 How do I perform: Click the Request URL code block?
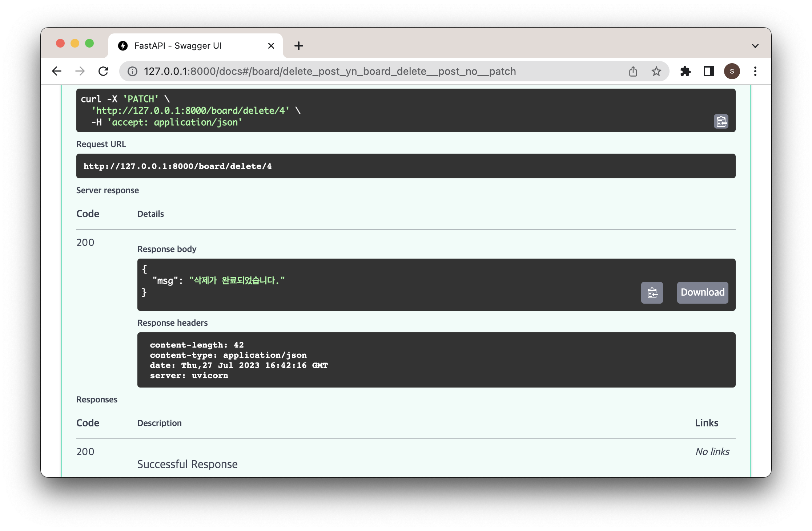(x=406, y=166)
